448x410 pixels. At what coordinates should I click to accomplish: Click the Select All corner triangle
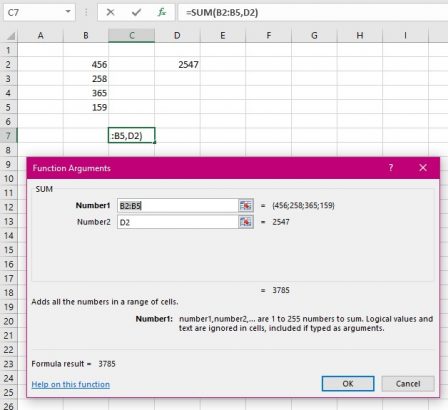11,36
